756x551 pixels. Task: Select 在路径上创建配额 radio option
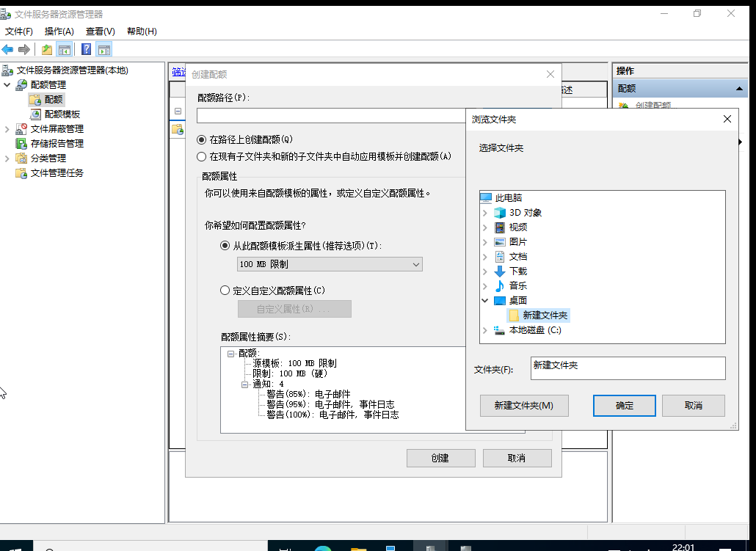click(x=202, y=140)
